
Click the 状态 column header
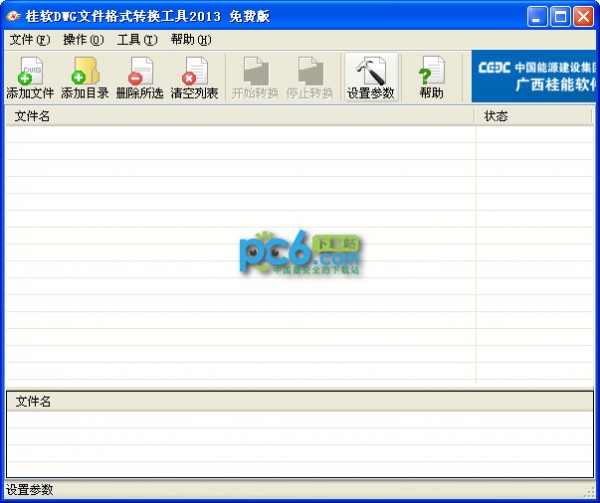533,116
